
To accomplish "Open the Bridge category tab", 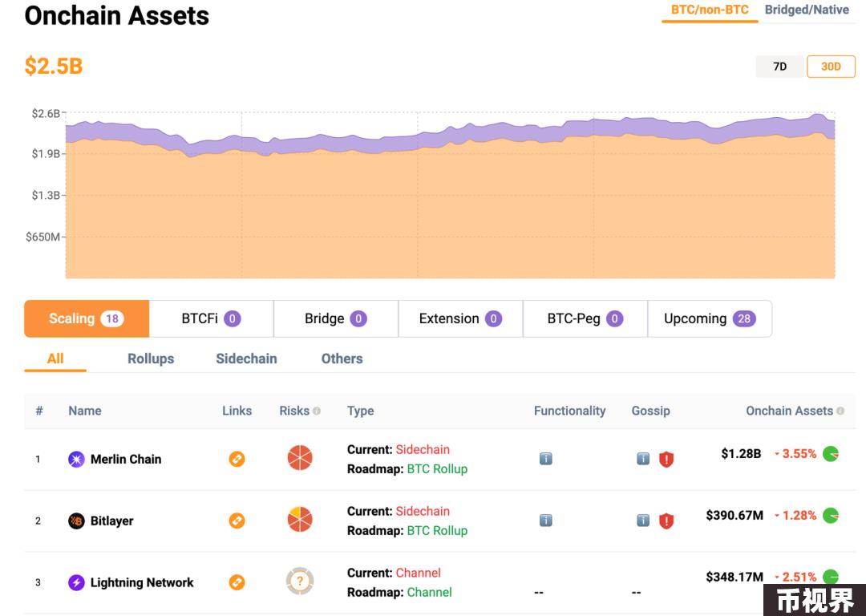I will pos(336,318).
